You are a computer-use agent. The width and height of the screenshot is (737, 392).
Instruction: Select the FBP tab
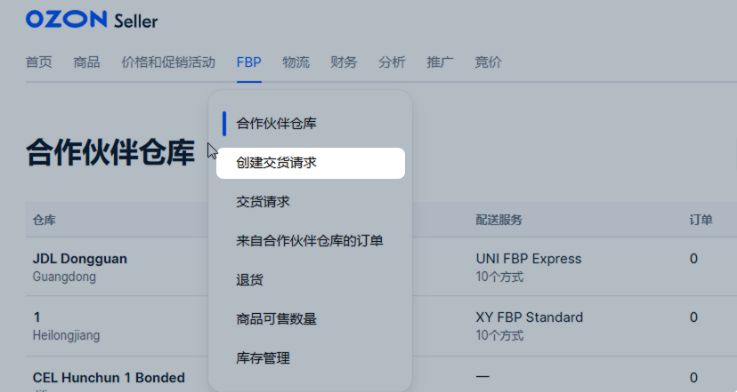[x=249, y=62]
